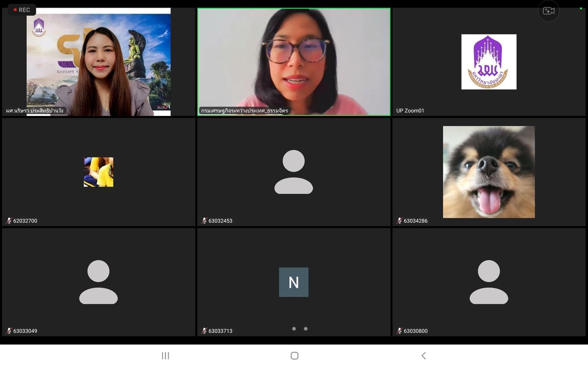Select the University of Phayao logo in UP Zoom01
Screen dimensions: 588x368
tap(489, 62)
